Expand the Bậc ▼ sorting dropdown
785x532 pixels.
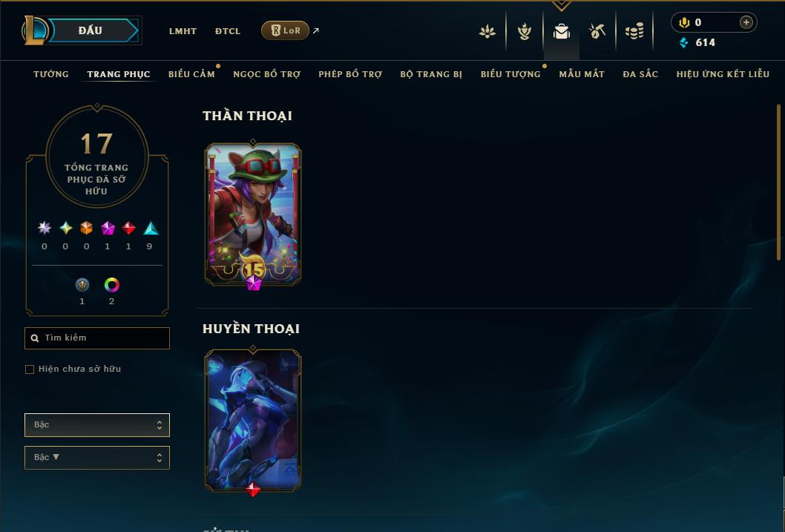[97, 457]
